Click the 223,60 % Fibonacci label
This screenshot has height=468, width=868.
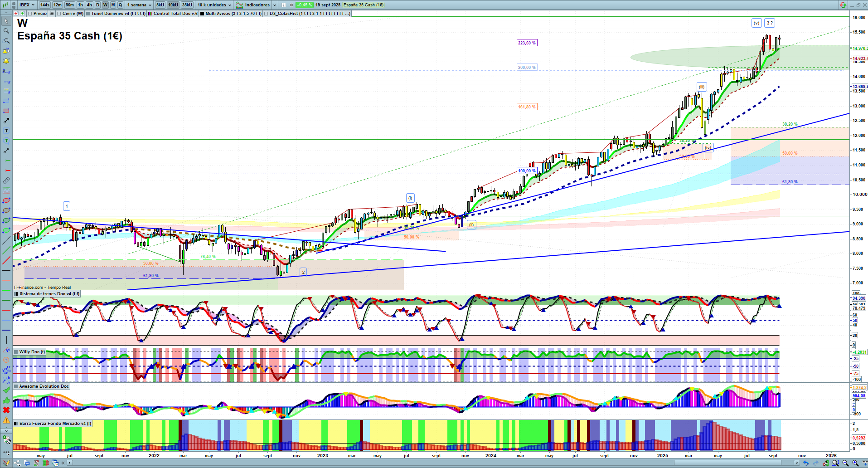click(527, 43)
